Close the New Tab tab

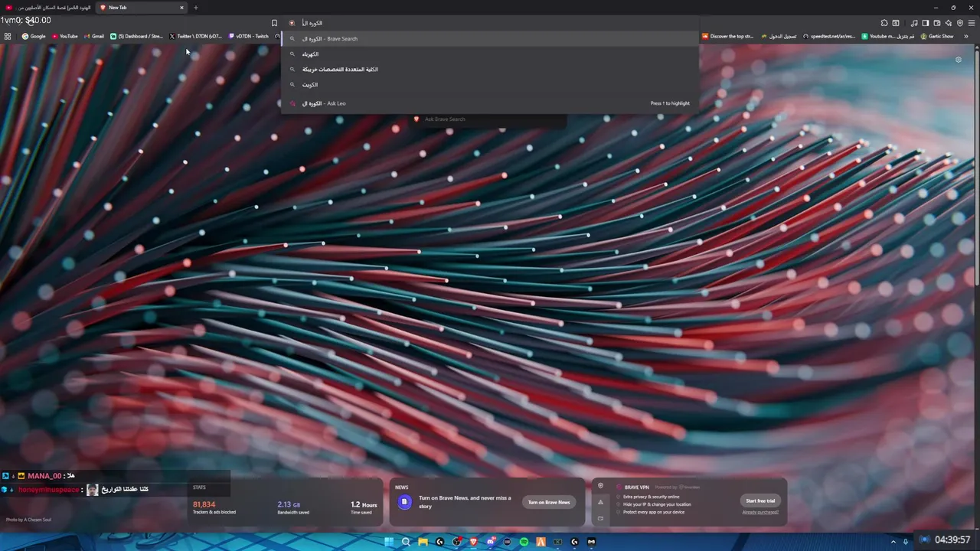pyautogui.click(x=181, y=8)
